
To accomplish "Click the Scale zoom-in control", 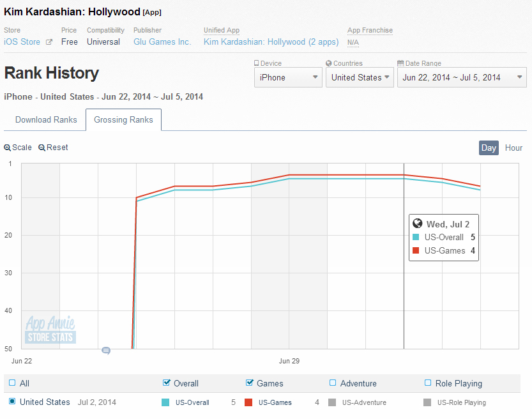I will coord(18,148).
